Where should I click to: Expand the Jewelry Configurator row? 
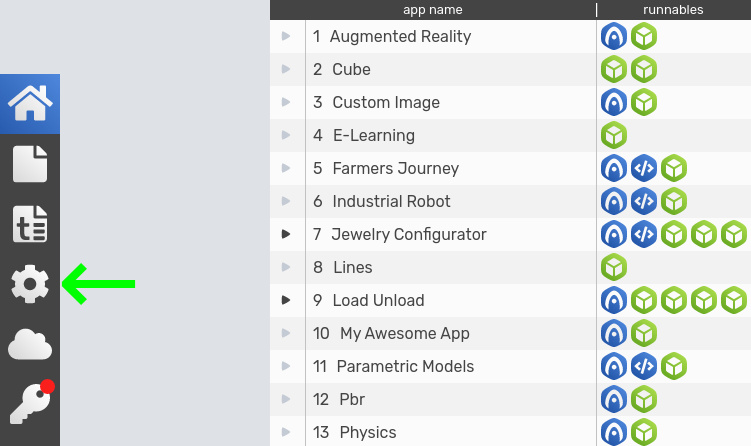(286, 234)
